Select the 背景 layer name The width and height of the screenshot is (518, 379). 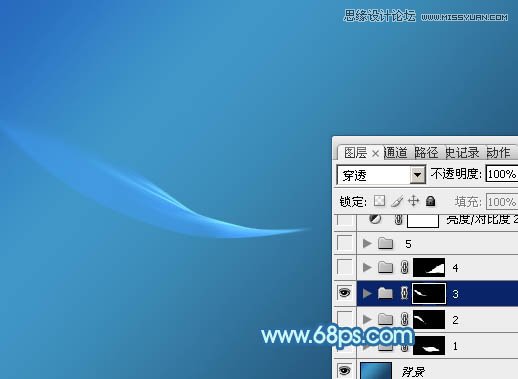(413, 371)
